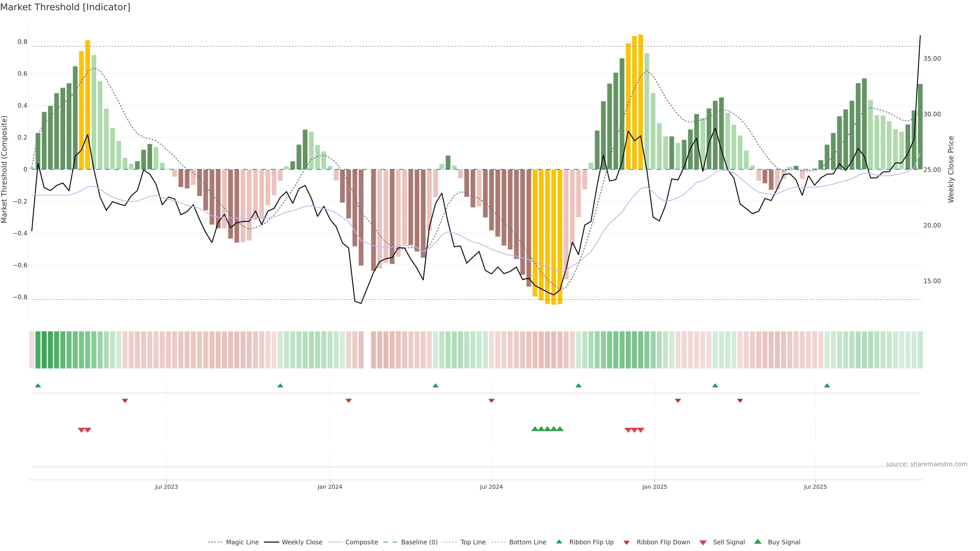Viewport: 980px width, 551px height.
Task: Click the Ribbon Flip Down legend triangle icon
Action: [627, 542]
